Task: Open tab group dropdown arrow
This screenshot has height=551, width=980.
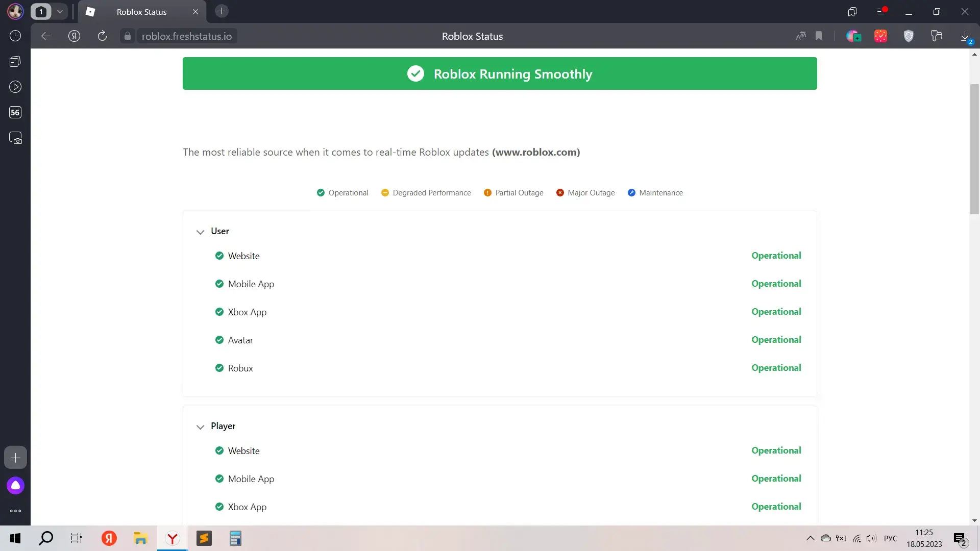Action: (x=60, y=11)
